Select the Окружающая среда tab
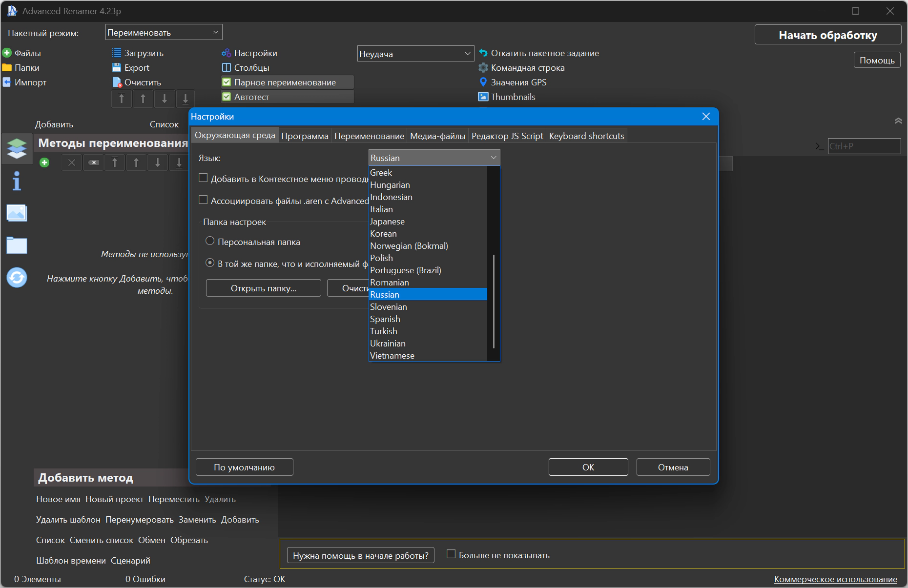Screen dimensions: 908x588 tap(235, 135)
